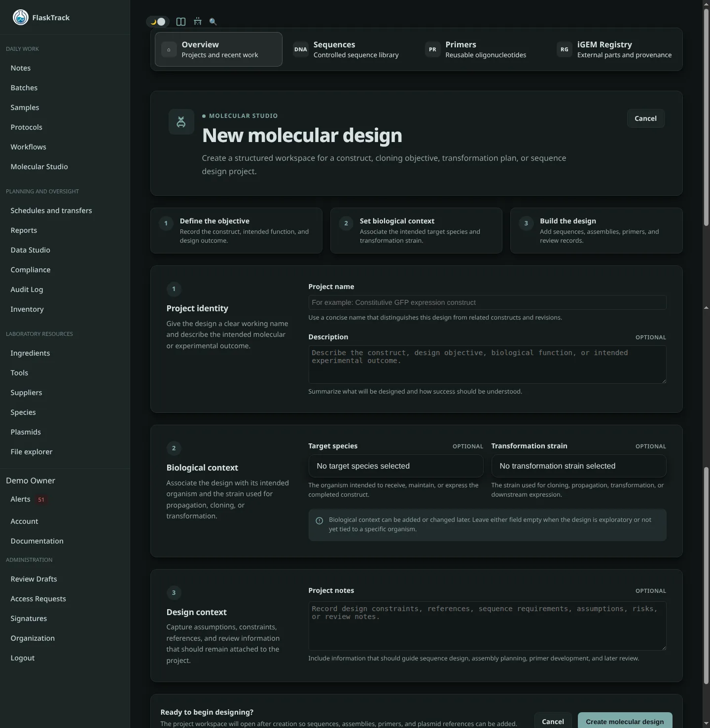
Task: Click the DNA helix icon beside New molecular design
Action: click(x=181, y=122)
